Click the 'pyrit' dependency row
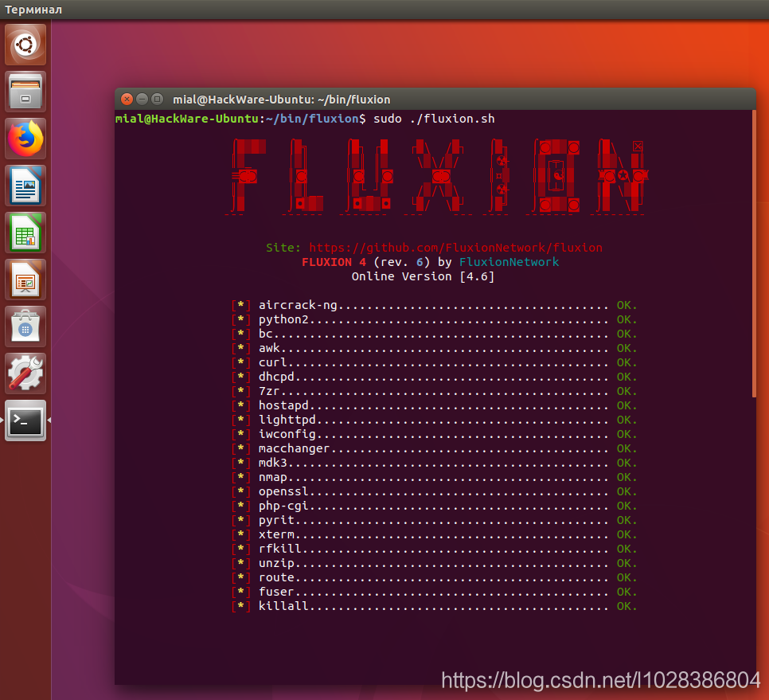Image resolution: width=769 pixels, height=700 pixels. 435,520
